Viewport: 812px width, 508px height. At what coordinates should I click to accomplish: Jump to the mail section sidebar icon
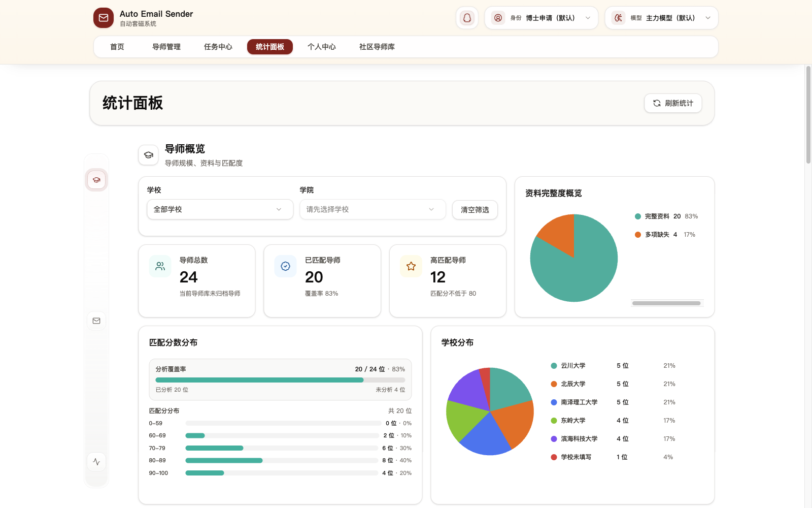click(96, 321)
